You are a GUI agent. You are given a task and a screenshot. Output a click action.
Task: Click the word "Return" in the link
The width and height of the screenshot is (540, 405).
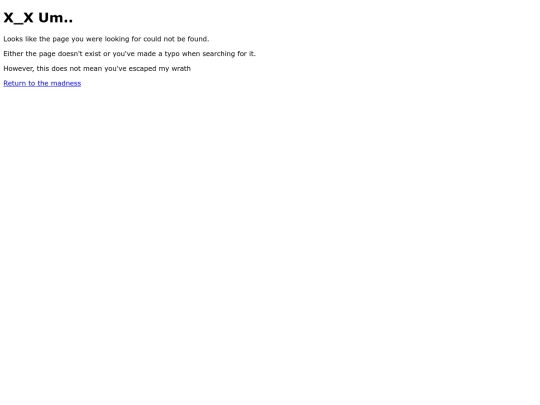click(x=14, y=83)
